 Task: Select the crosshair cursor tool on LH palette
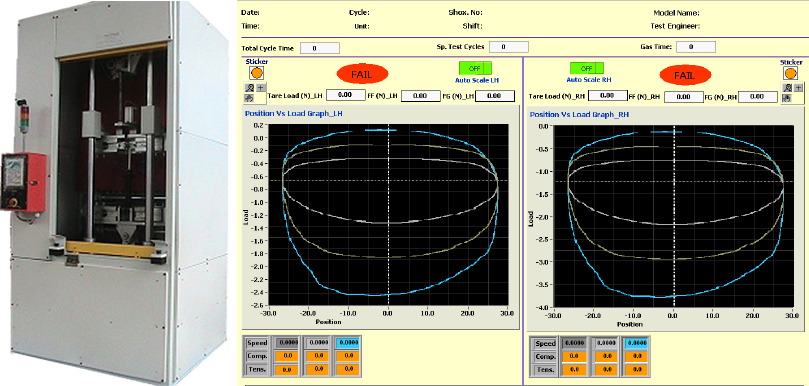point(261,88)
